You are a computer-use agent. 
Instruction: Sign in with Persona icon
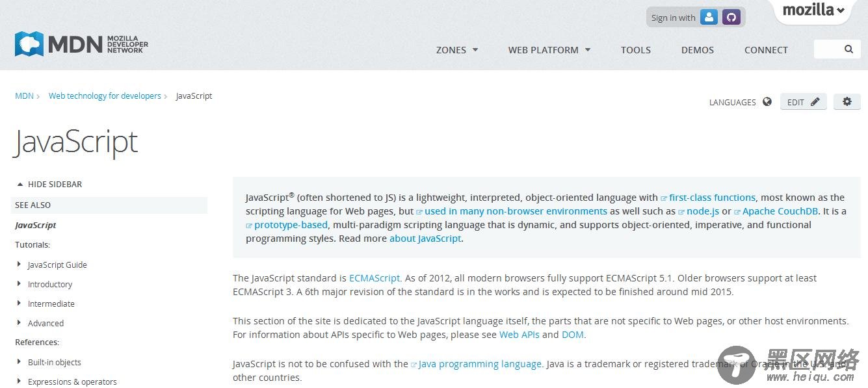coord(709,18)
